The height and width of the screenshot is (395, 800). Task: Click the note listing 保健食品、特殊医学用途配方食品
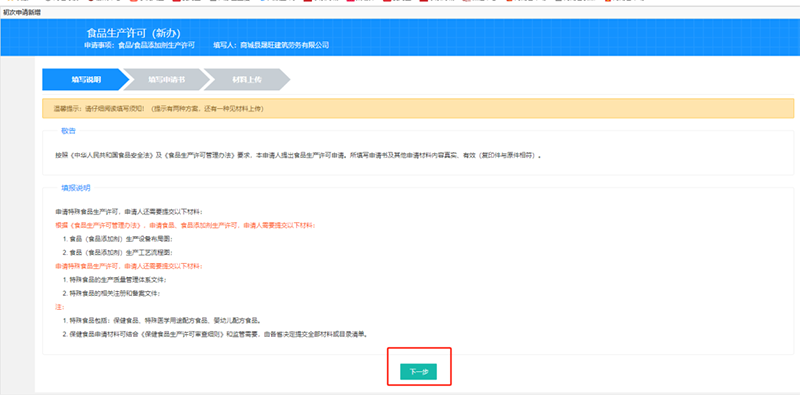pos(162,321)
